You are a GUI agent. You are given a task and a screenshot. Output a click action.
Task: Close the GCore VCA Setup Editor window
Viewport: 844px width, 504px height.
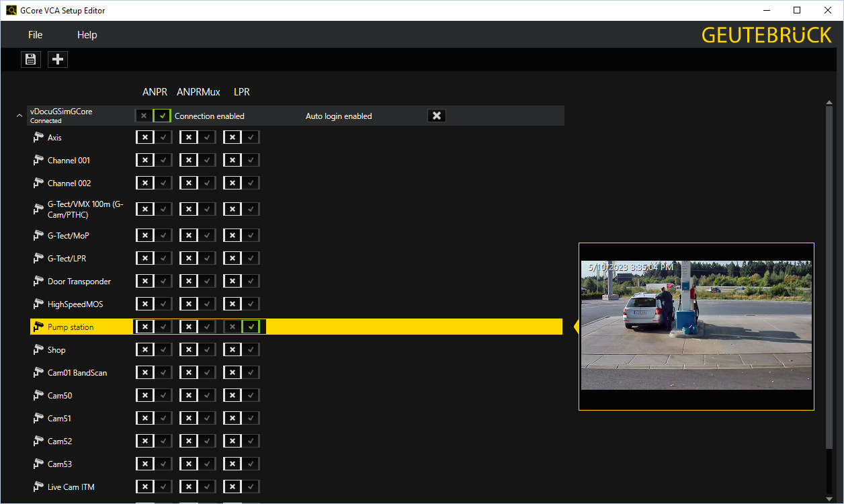click(x=828, y=10)
